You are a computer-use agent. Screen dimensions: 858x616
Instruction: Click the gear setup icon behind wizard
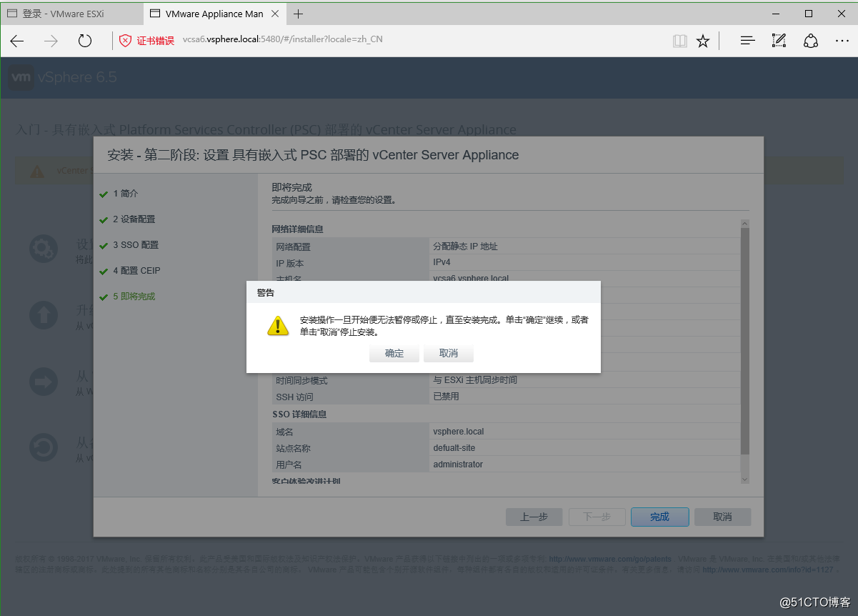44,249
